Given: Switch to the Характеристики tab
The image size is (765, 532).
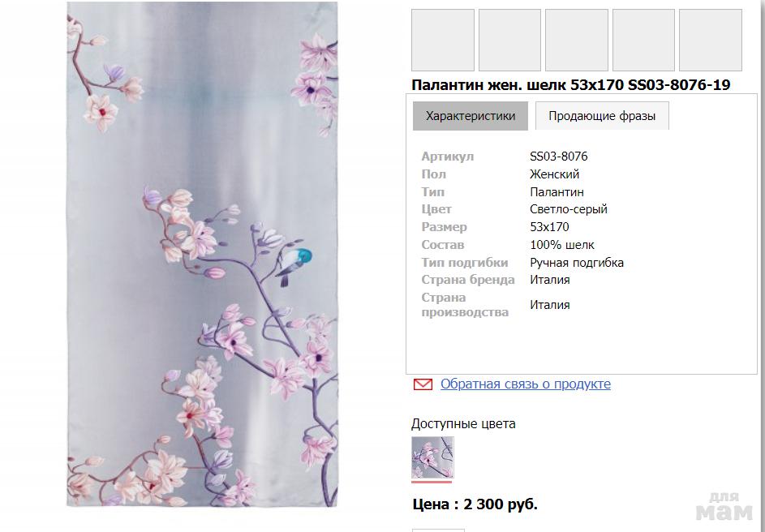Looking at the screenshot, I should pyautogui.click(x=471, y=116).
